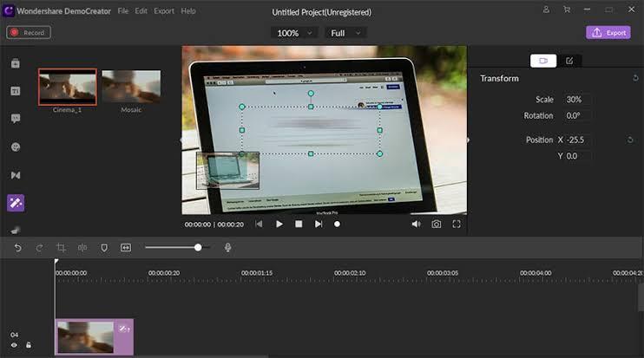The width and height of the screenshot is (644, 358).
Task: Open the Cursor effects sidebar icon
Action: [16, 230]
